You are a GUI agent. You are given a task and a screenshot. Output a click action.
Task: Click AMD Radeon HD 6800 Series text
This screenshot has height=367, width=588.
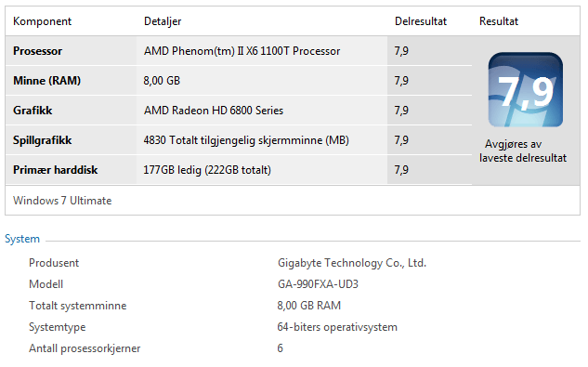coord(214,111)
